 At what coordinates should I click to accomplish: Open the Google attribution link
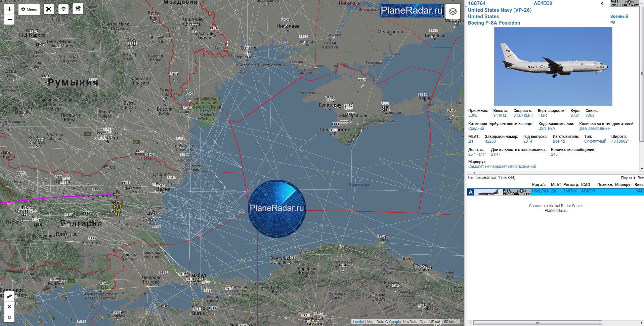(395, 322)
